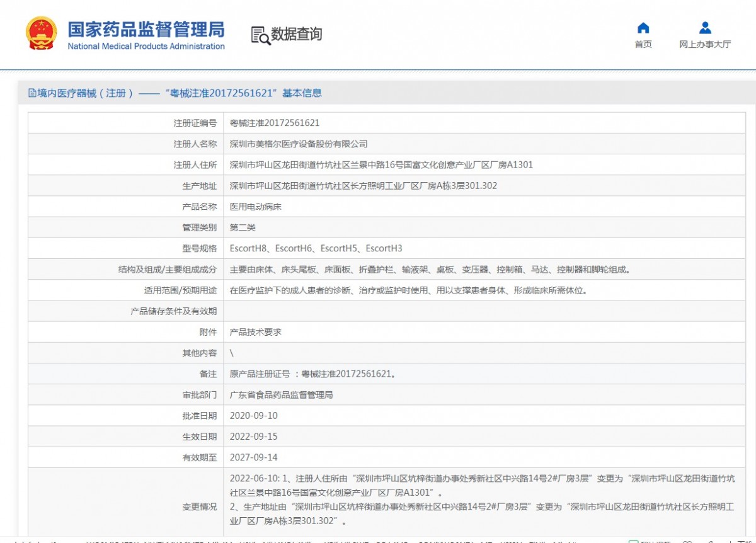Click the 国家药品监督管理局 site title
The image size is (756, 543).
coord(146,29)
